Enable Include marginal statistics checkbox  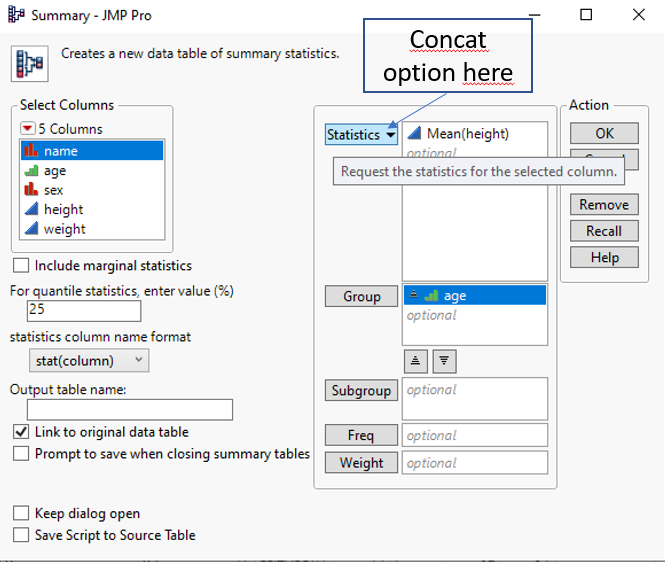click(x=21, y=266)
